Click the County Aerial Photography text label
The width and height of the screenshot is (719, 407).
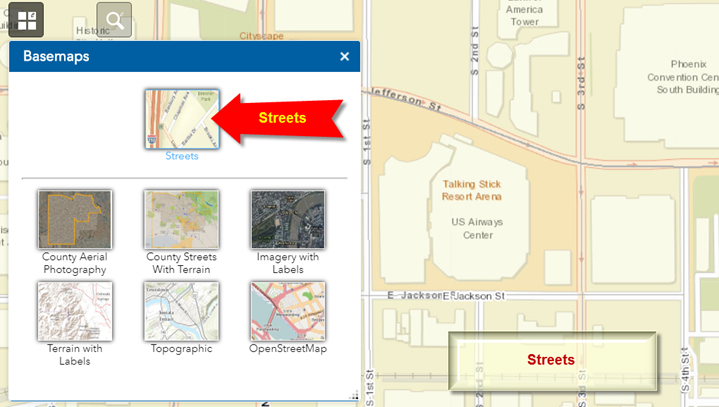(x=74, y=263)
